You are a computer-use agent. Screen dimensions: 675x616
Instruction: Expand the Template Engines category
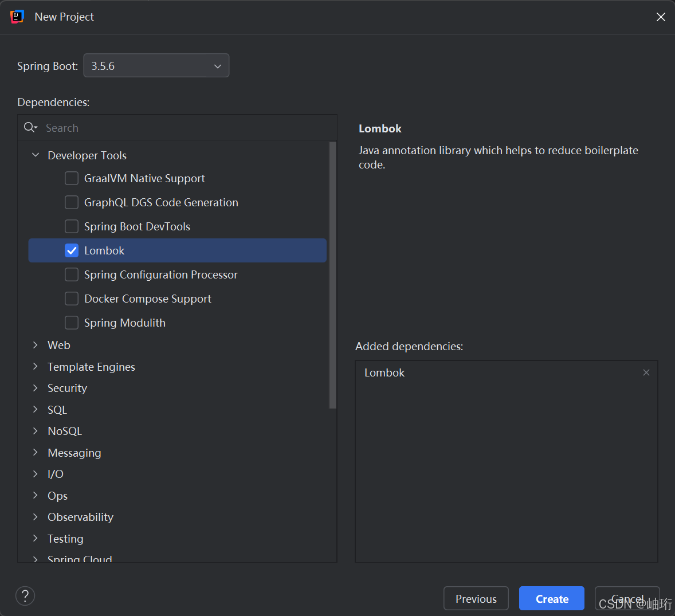pos(36,366)
